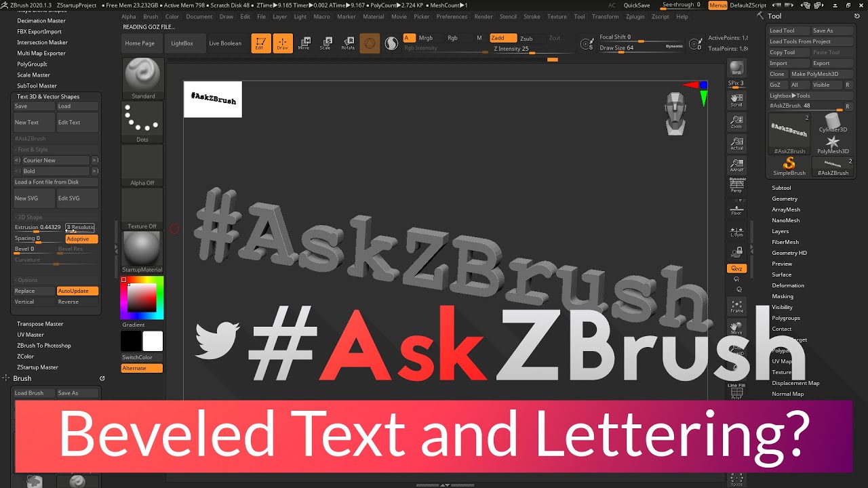Adjust the Extrusion 0.44329 slider
Screen dimensions: 868x488
[x=38, y=228]
